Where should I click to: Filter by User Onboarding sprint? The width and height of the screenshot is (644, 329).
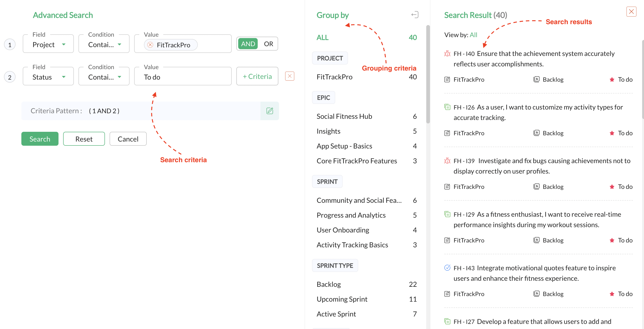point(367,230)
